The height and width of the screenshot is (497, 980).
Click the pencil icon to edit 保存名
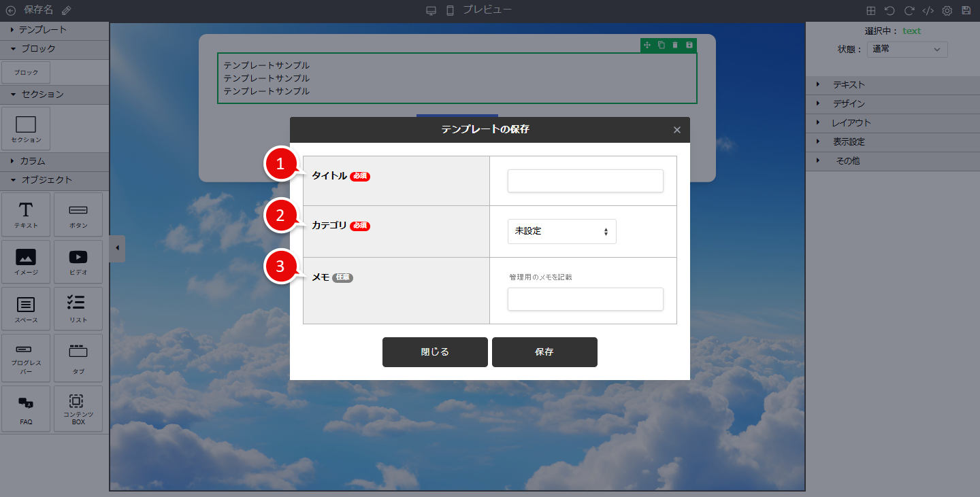(x=66, y=10)
